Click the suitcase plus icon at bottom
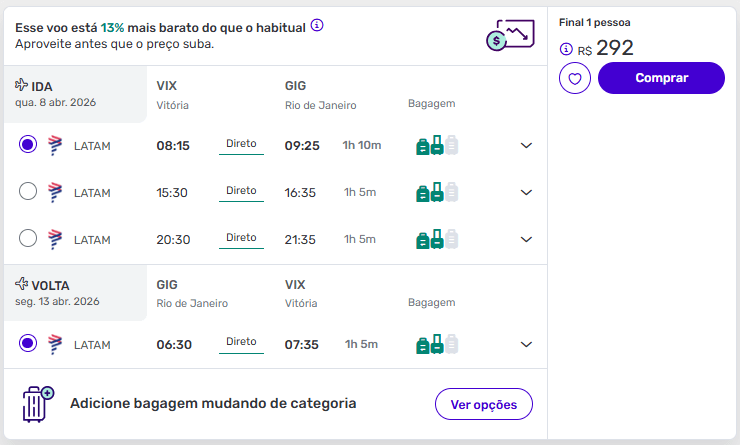This screenshot has height=445, width=740. (37, 403)
